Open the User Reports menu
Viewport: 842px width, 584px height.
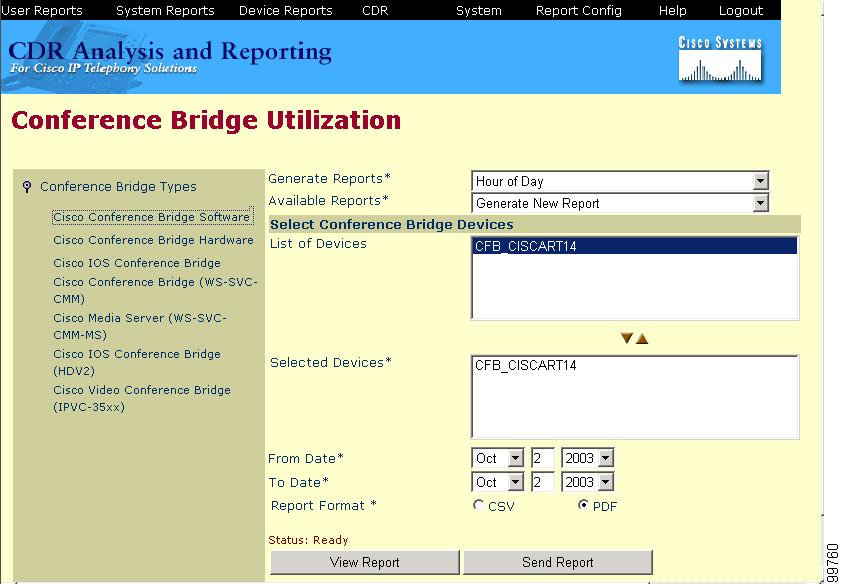pyautogui.click(x=42, y=11)
